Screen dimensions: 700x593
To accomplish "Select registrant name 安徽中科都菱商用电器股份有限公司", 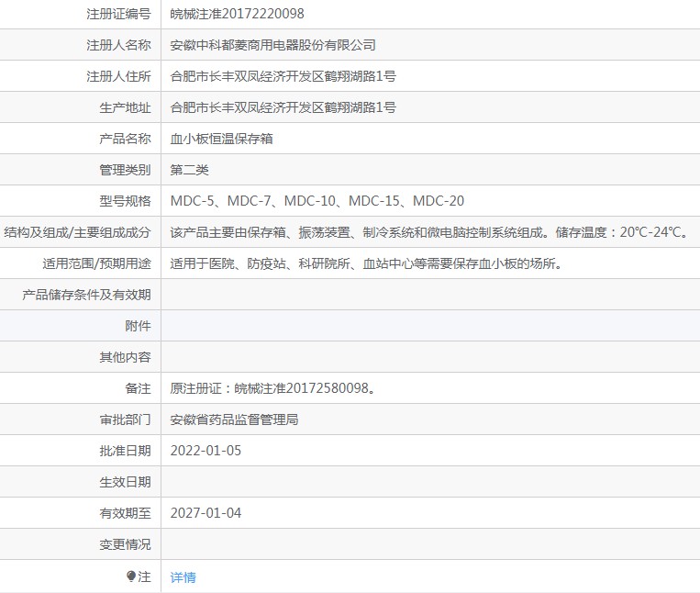I will click(x=273, y=45).
